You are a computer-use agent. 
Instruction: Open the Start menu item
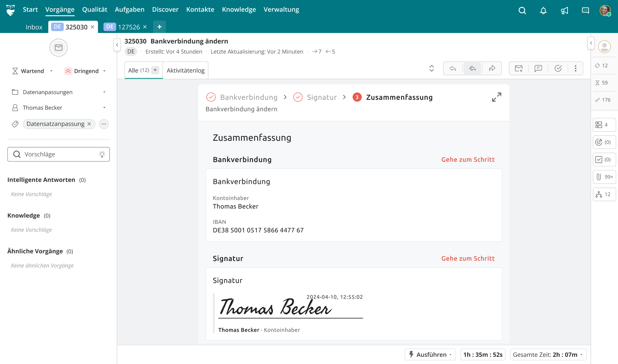pos(30,10)
